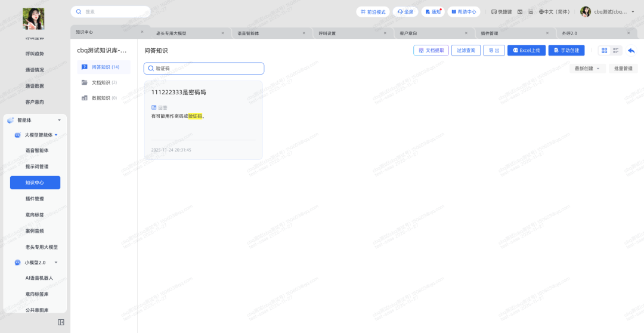
Task: Switch to list view layout
Action: tap(617, 51)
